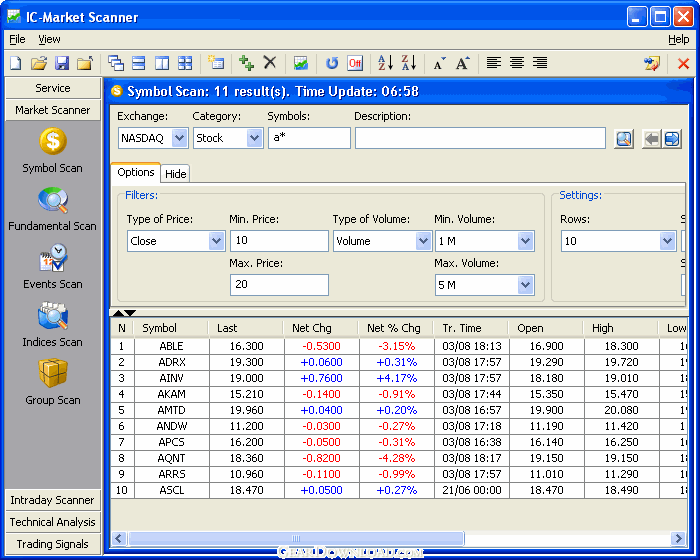Open Group Scan in sidebar
This screenshot has height=560, width=700.
[x=53, y=382]
